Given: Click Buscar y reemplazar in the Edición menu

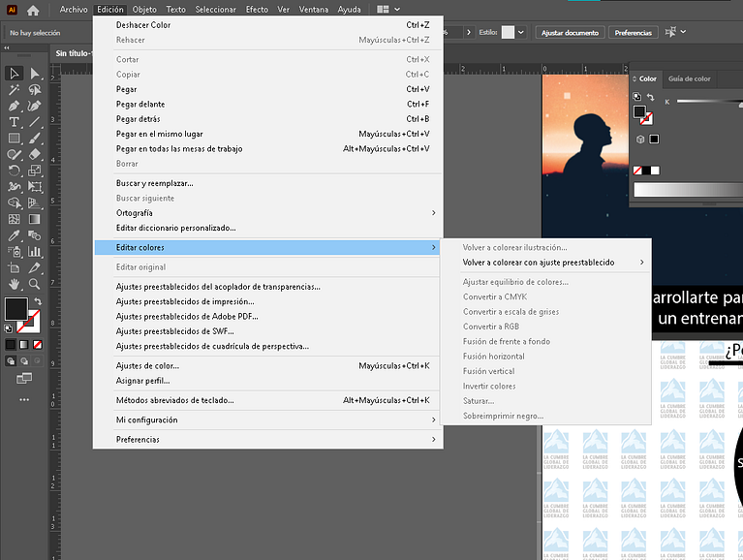Looking at the screenshot, I should tap(155, 183).
